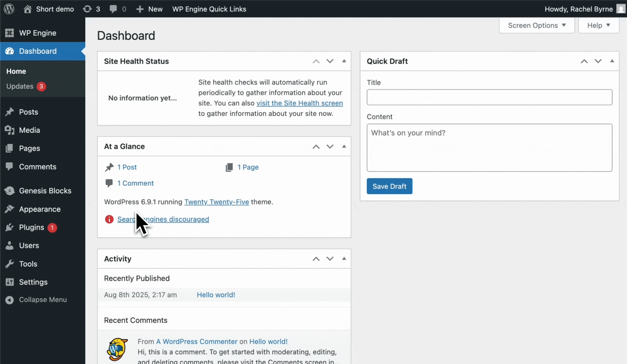Collapse the Site Health Status panel
This screenshot has width=627, height=364.
tap(344, 61)
